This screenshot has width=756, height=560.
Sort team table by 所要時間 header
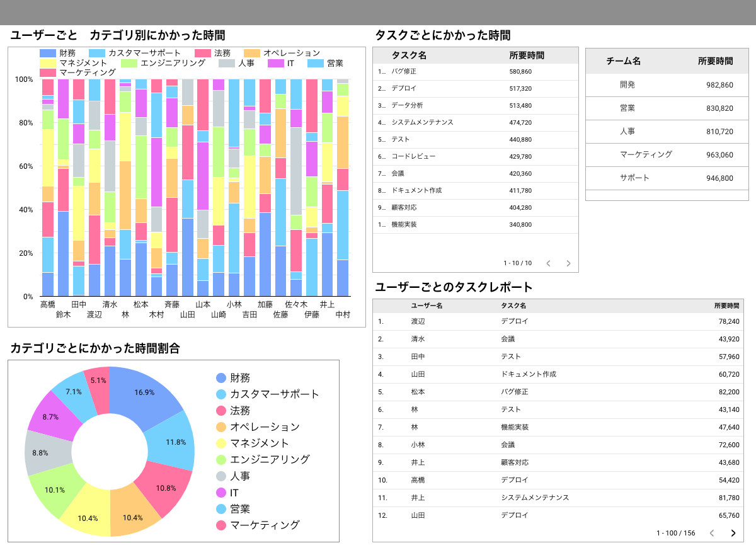coord(715,61)
